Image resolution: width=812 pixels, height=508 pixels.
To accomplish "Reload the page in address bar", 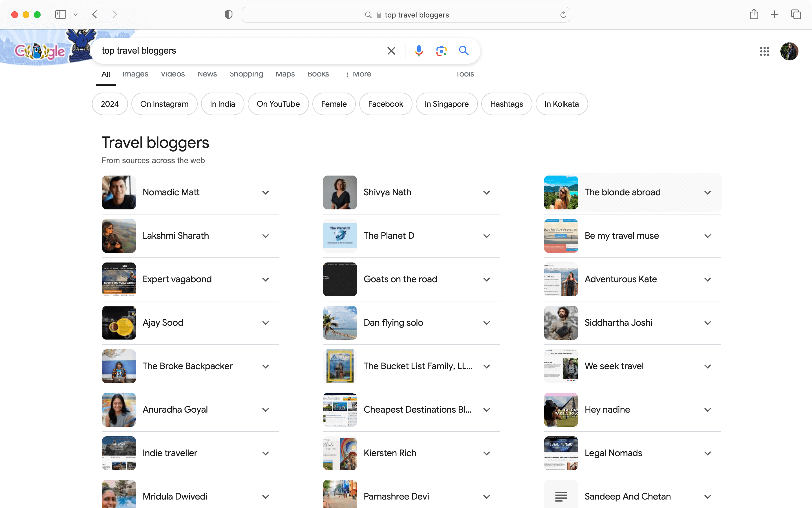I will pos(563,14).
